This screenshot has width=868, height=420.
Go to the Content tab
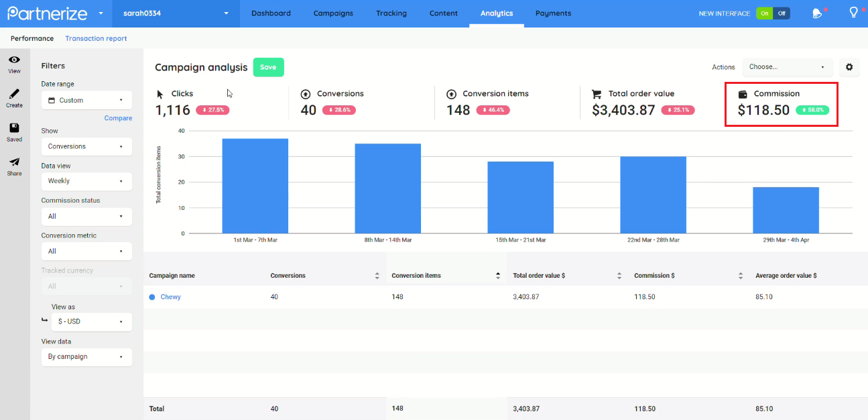coord(444,13)
